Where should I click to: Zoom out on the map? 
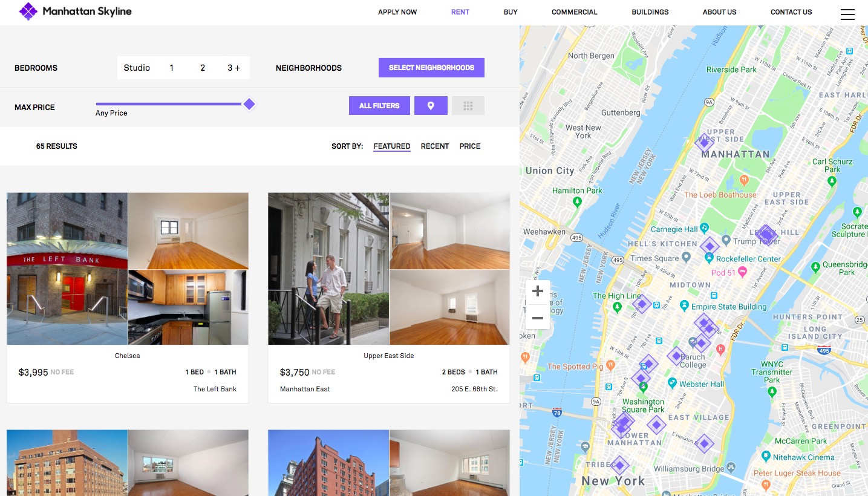[538, 318]
